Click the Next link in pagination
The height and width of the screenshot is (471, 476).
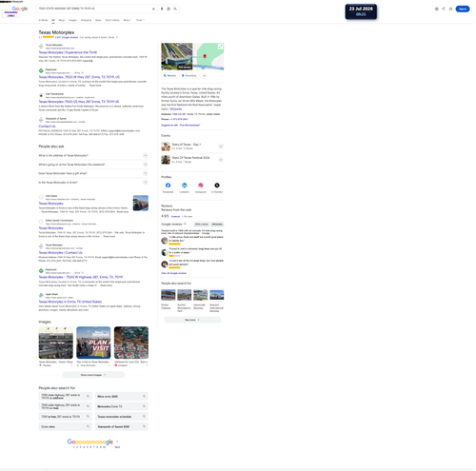[117, 447]
